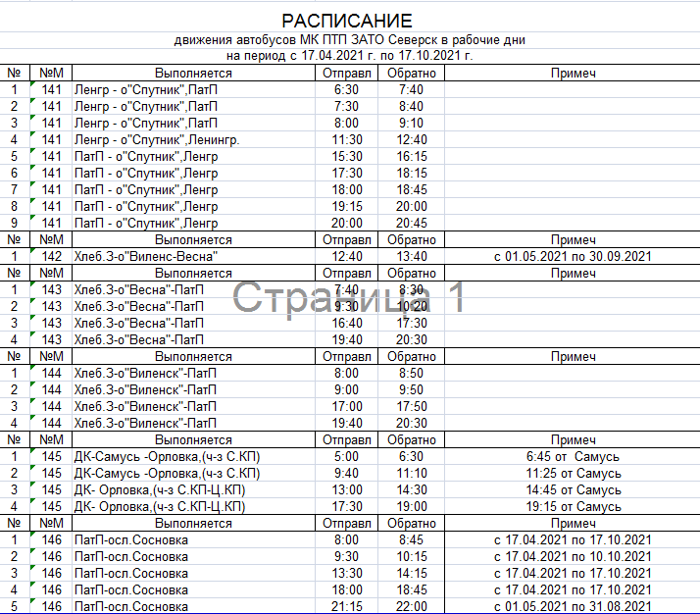Select route 141 departure time 15:30
The image size is (700, 614).
347,156
